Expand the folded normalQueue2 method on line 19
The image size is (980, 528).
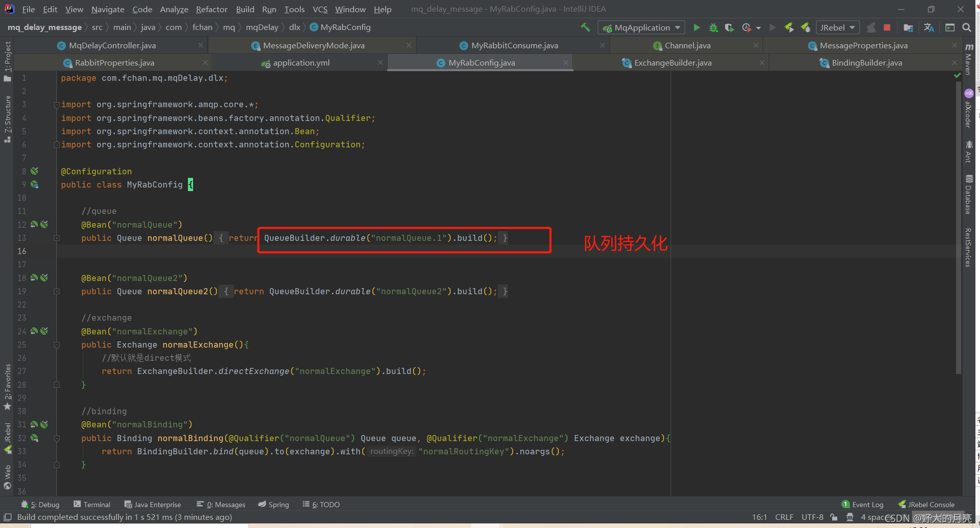click(57, 291)
